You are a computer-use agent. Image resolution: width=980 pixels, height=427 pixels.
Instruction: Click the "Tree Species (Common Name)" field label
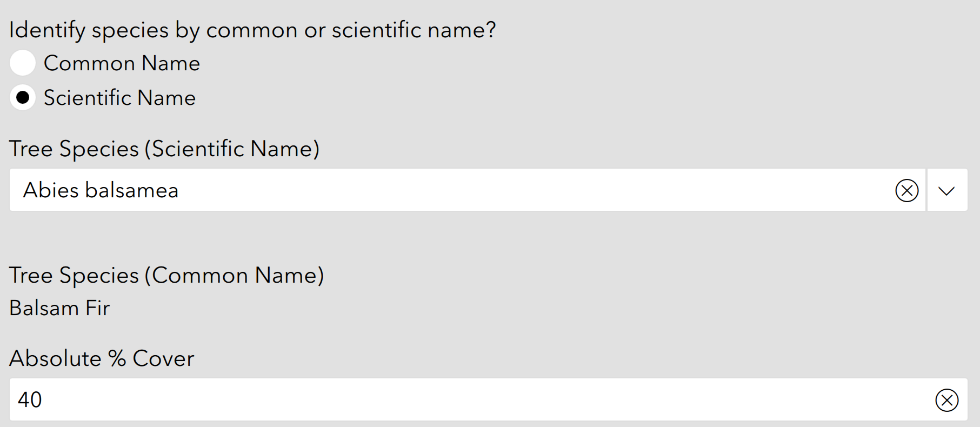click(x=166, y=275)
